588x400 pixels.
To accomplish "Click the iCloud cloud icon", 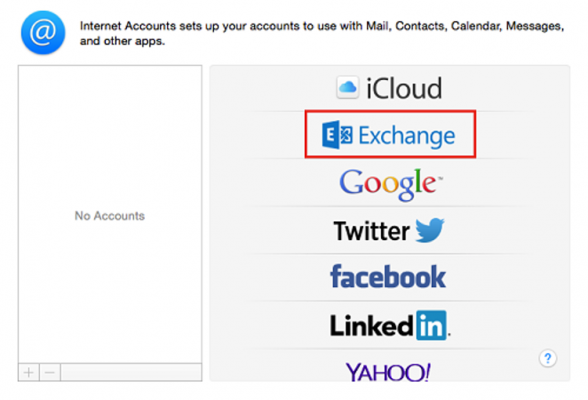I will (348, 88).
